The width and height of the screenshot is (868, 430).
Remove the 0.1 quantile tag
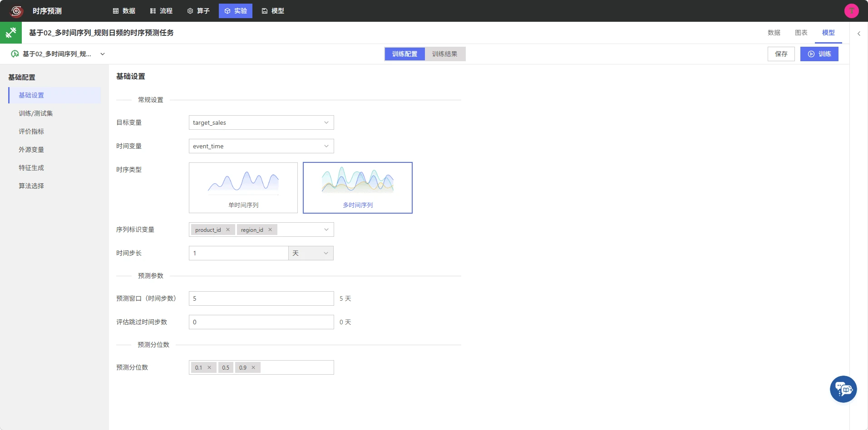coord(209,367)
